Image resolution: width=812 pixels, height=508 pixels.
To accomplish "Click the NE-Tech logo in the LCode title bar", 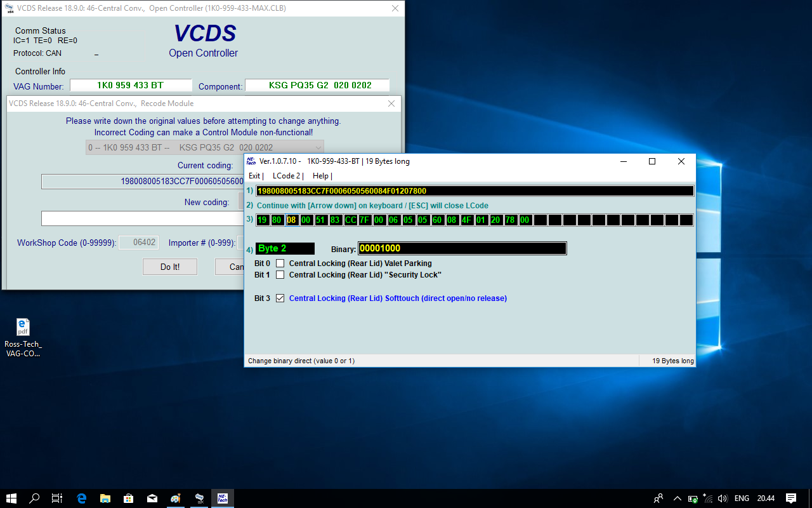I will pyautogui.click(x=251, y=161).
